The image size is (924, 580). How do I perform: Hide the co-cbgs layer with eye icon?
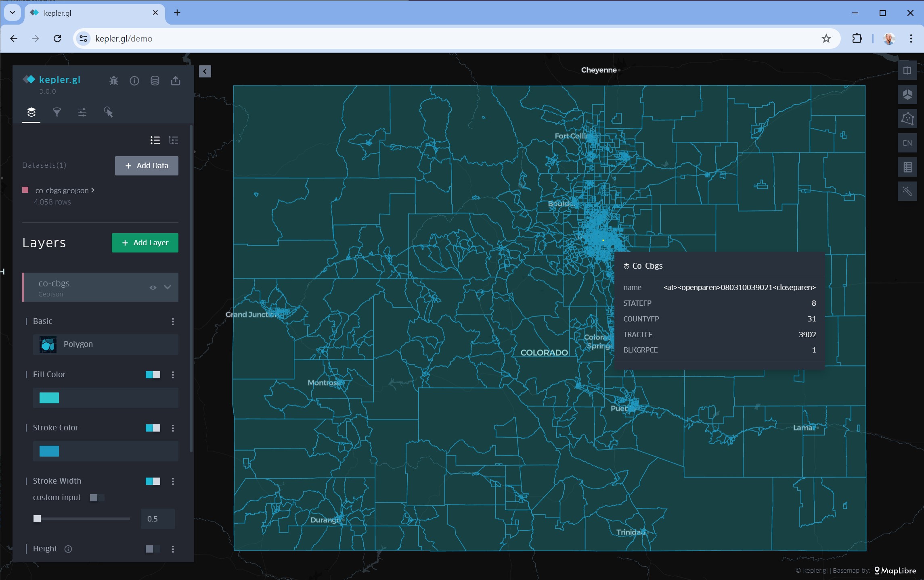click(153, 288)
